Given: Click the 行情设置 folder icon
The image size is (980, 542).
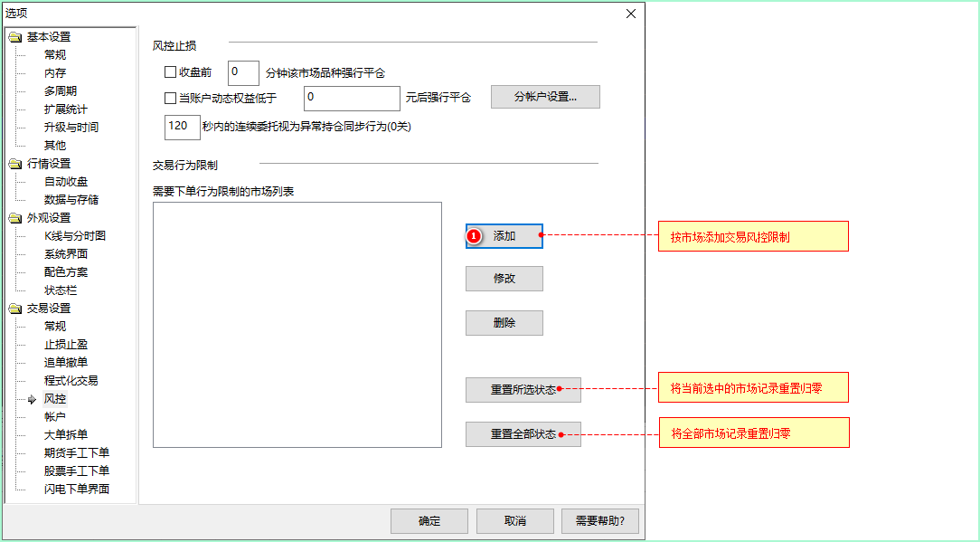Looking at the screenshot, I should (15, 164).
